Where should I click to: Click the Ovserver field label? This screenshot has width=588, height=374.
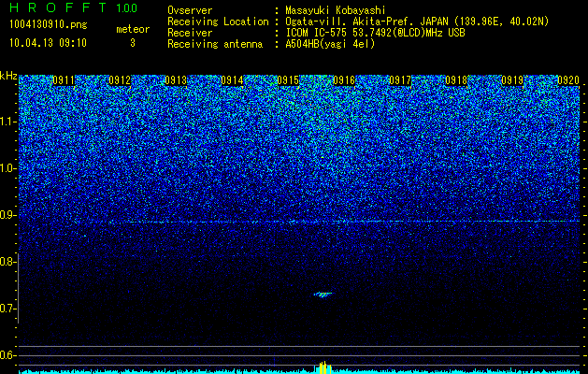[x=190, y=10]
